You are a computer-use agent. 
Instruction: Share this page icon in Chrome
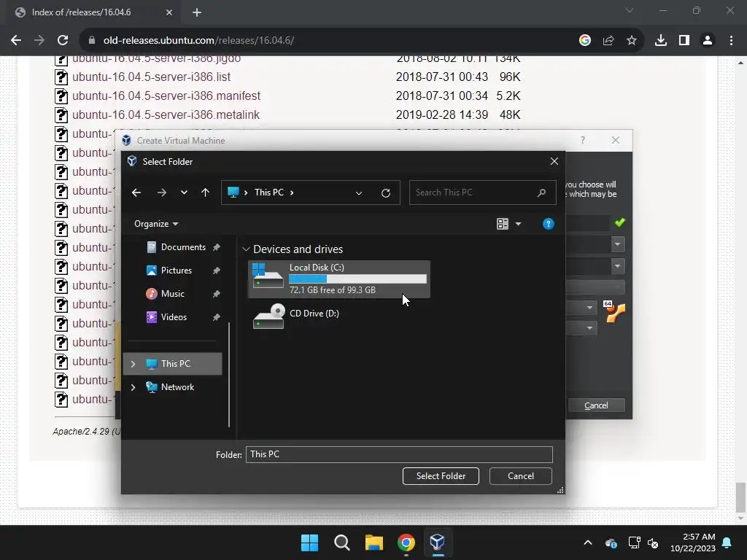[x=608, y=41]
